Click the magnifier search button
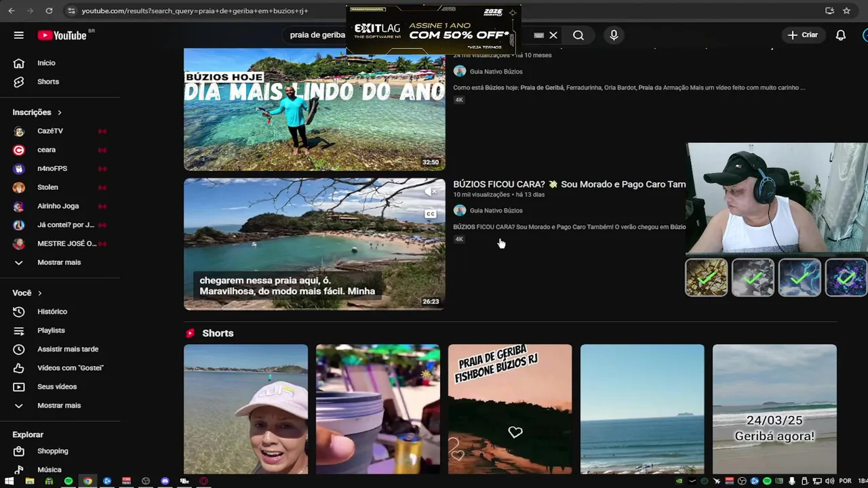This screenshot has height=488, width=868. (x=578, y=35)
